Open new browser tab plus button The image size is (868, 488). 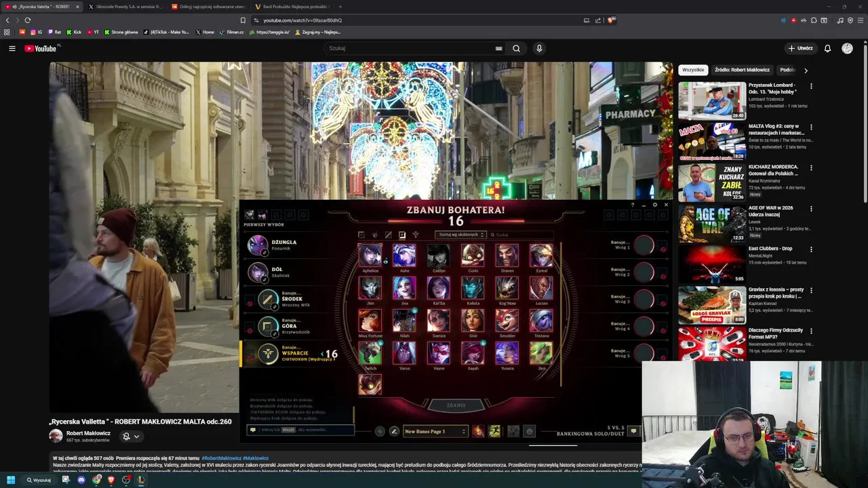pos(340,7)
